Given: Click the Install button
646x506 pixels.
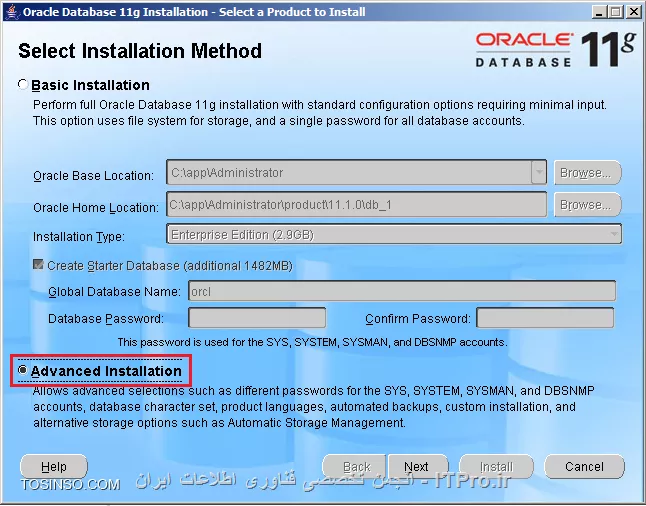Looking at the screenshot, I should coord(496,466).
